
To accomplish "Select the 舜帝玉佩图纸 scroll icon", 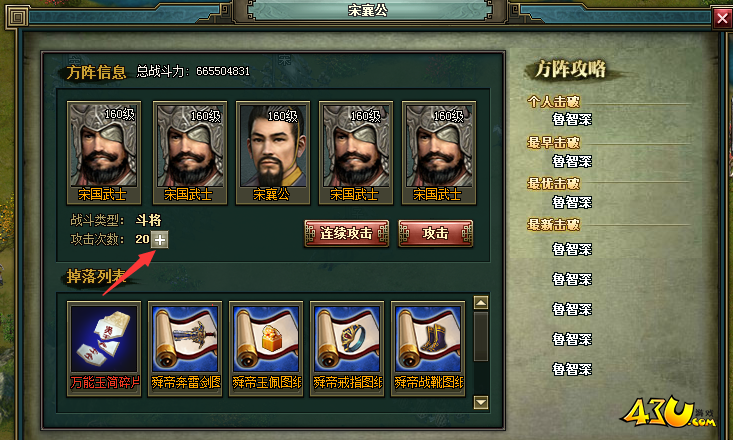I will pos(266,339).
